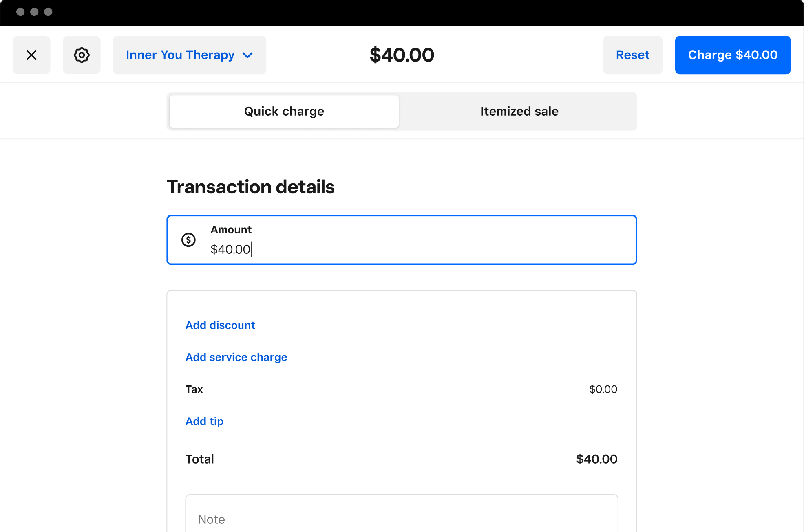Click the yellow window control dot

click(x=35, y=12)
